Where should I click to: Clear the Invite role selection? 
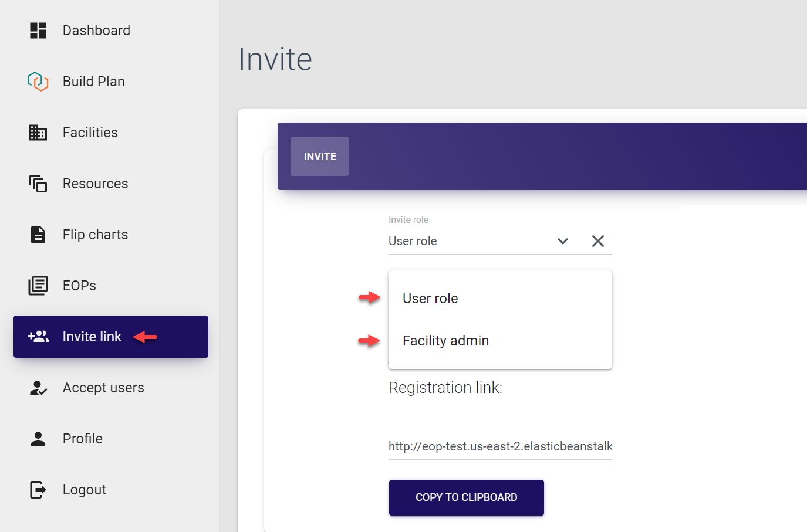598,241
